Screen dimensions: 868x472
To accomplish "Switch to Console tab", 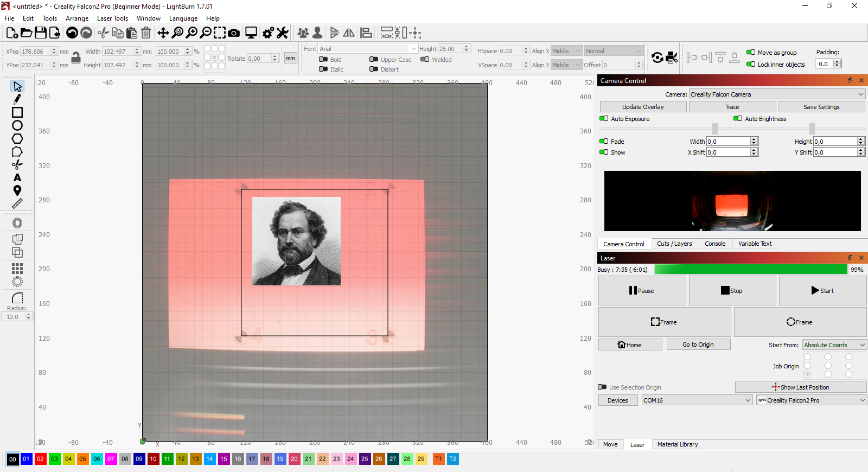I will click(x=715, y=244).
